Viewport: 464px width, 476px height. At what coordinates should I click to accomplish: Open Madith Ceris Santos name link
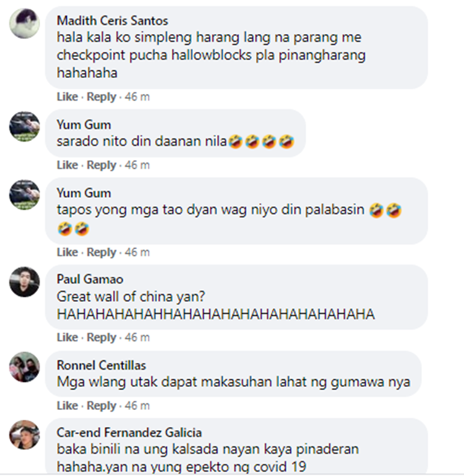pos(112,20)
